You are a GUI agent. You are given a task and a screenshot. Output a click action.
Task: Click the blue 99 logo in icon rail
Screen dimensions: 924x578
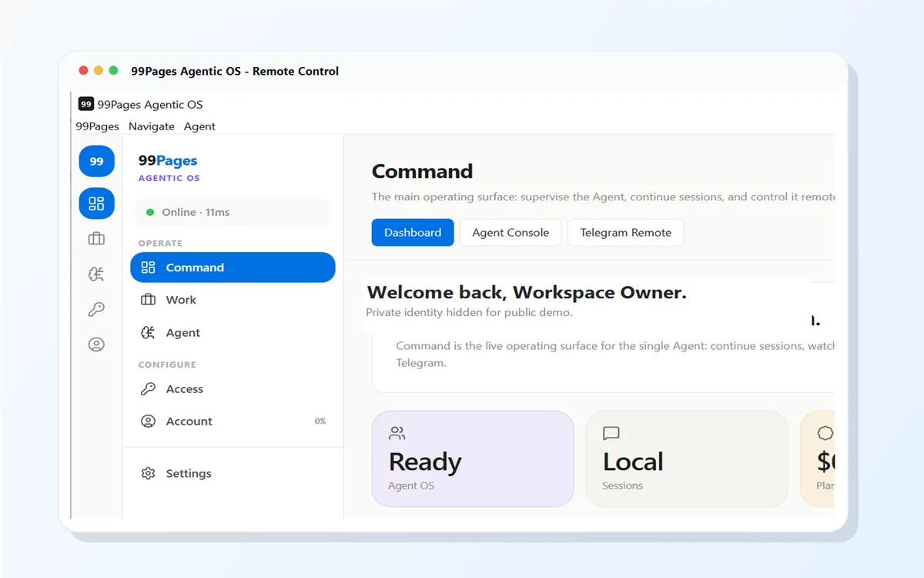96,161
